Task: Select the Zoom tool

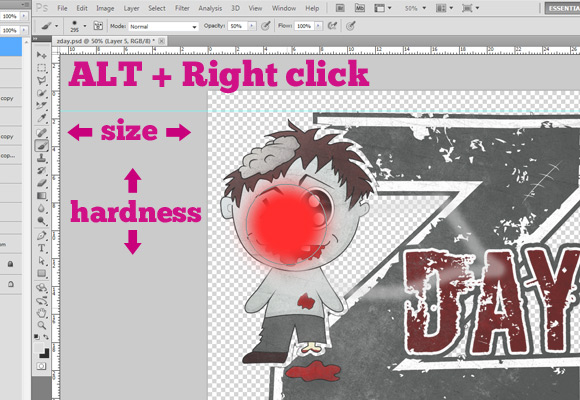Action: [x=41, y=326]
